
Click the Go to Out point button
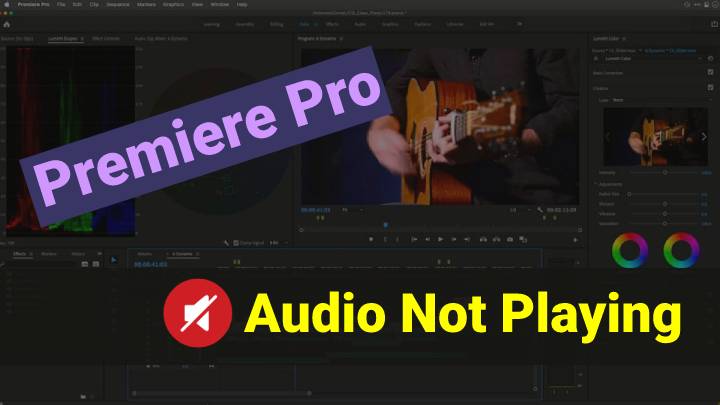tap(467, 239)
